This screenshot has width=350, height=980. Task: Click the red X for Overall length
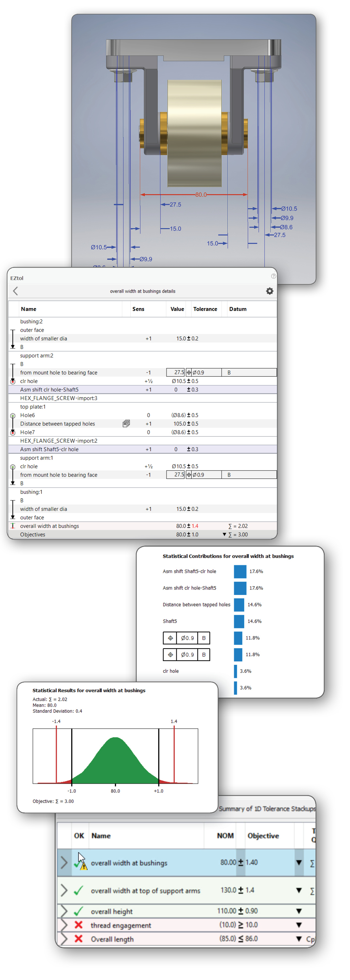tap(78, 938)
